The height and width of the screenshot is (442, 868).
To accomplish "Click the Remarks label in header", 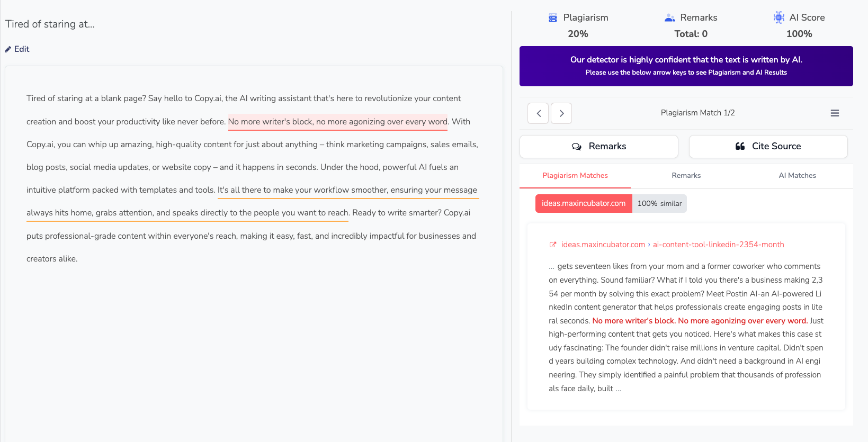I will pyautogui.click(x=699, y=17).
